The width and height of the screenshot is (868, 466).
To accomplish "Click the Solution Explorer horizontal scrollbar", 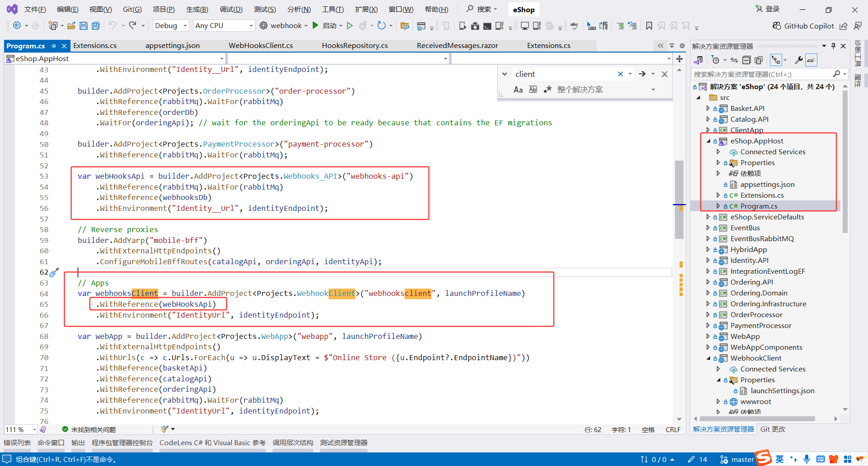I will tap(757, 419).
